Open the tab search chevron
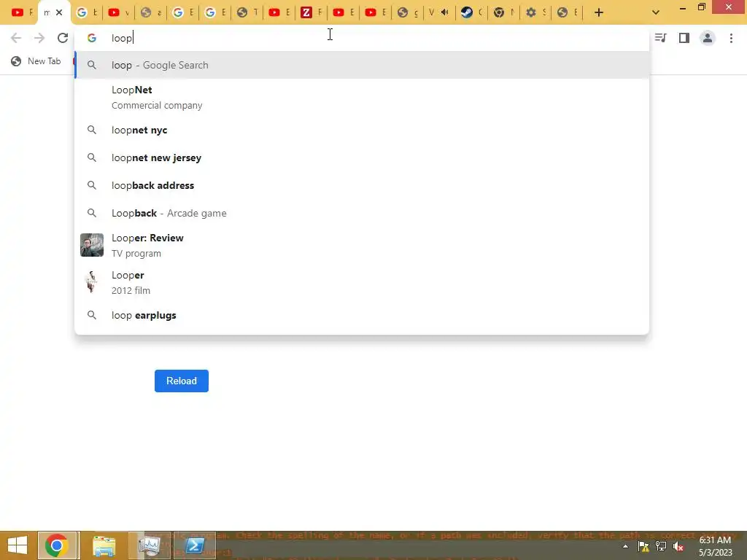Viewport: 747px width, 560px height. coord(656,12)
